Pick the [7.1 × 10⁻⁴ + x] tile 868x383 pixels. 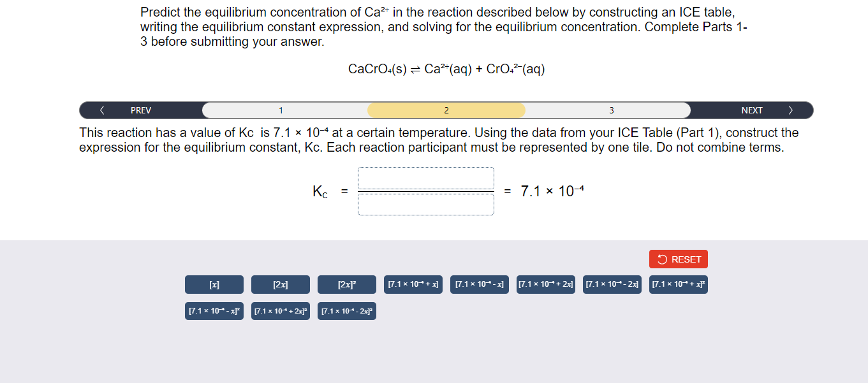[413, 284]
